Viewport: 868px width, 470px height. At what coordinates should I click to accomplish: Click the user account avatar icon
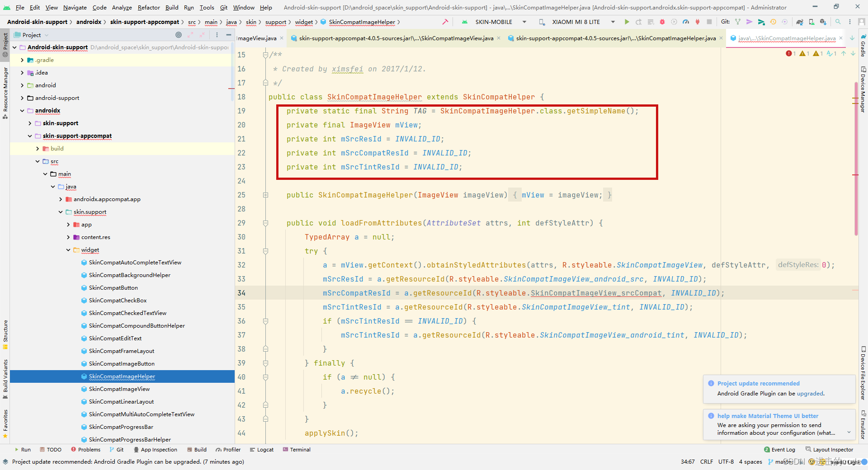coord(862,22)
